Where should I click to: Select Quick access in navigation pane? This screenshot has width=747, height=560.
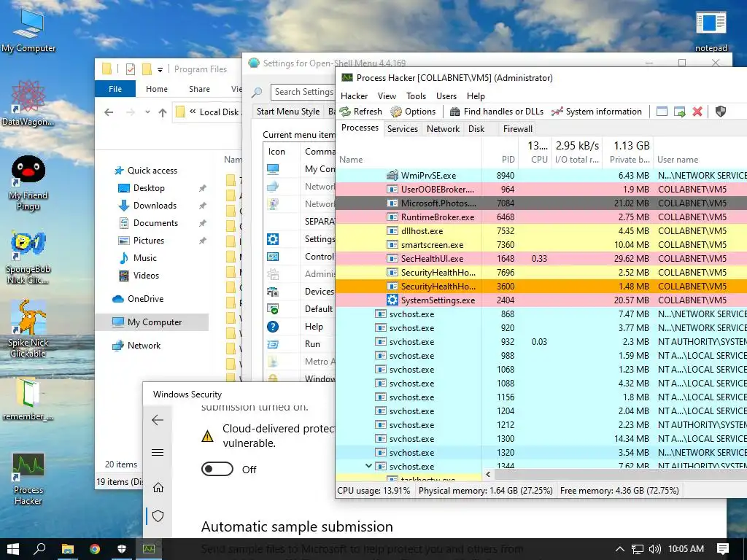pyautogui.click(x=146, y=171)
